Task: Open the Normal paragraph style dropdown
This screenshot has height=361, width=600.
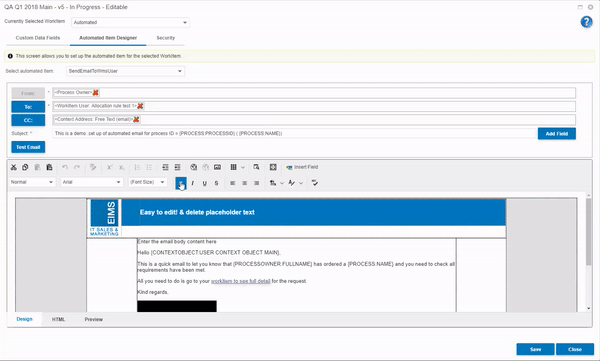Action: (32, 182)
